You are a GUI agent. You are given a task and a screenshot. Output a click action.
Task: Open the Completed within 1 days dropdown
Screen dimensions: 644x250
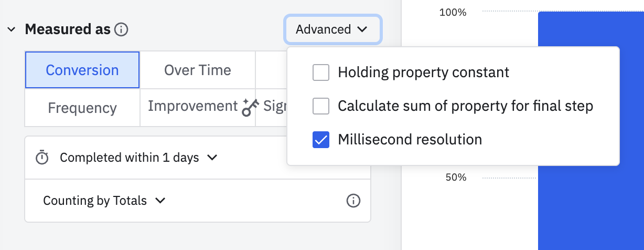click(x=138, y=158)
